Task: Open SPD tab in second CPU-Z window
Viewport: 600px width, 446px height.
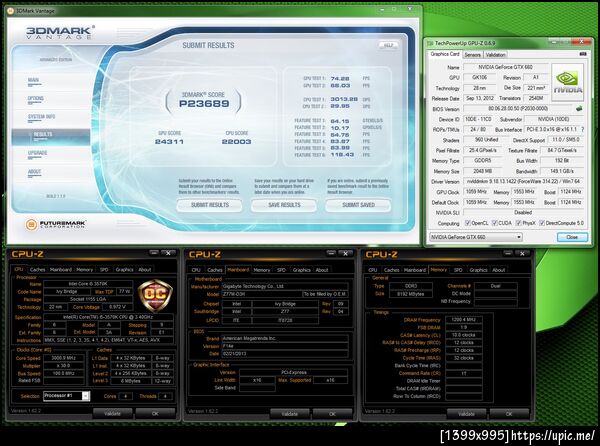Action: coord(281,270)
